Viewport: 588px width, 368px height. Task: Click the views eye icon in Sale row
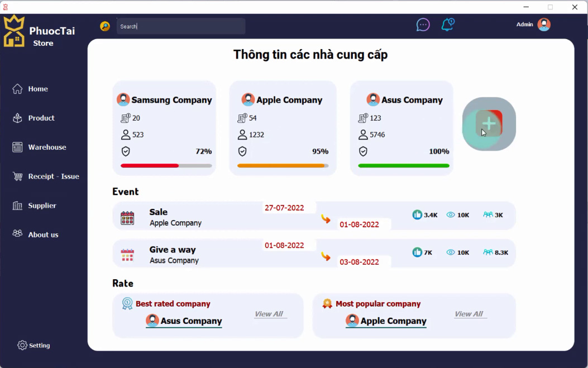tap(451, 214)
